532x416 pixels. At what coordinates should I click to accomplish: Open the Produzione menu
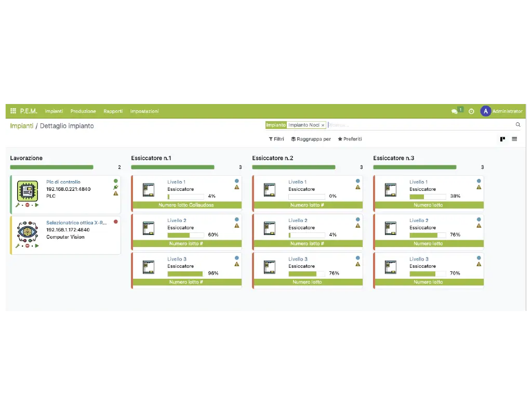[83, 111]
